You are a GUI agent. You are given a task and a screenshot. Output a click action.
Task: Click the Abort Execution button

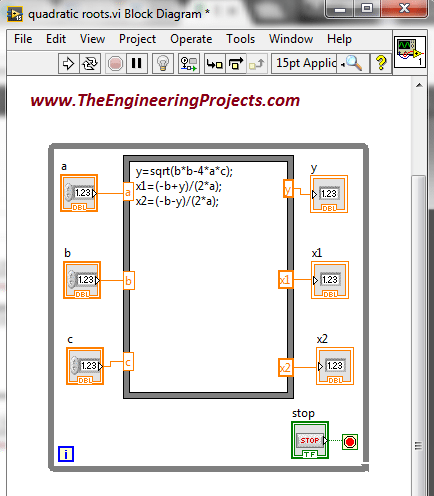pyautogui.click(x=115, y=63)
